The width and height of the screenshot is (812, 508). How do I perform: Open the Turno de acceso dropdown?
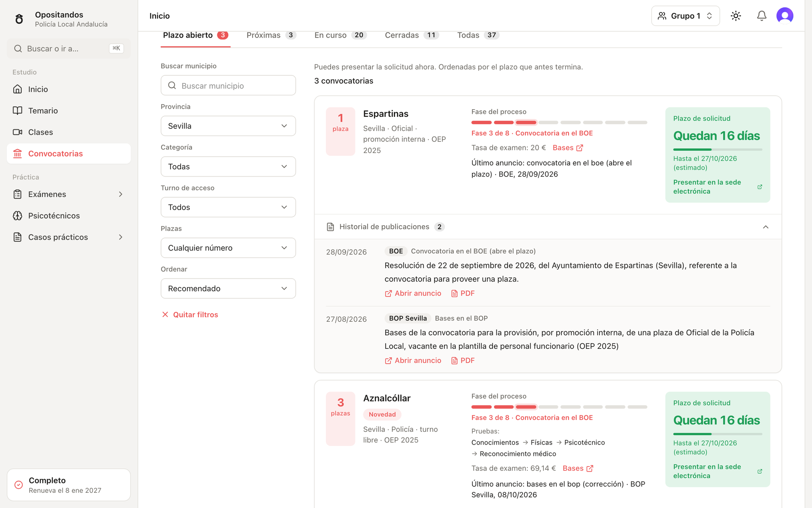[228, 207]
